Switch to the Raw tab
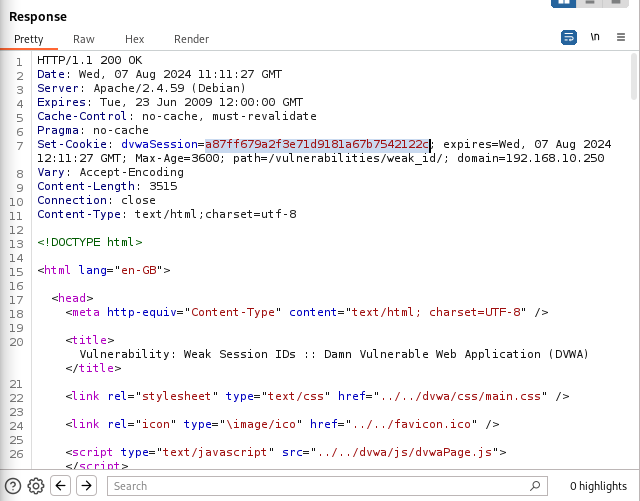The image size is (640, 501). (x=84, y=39)
